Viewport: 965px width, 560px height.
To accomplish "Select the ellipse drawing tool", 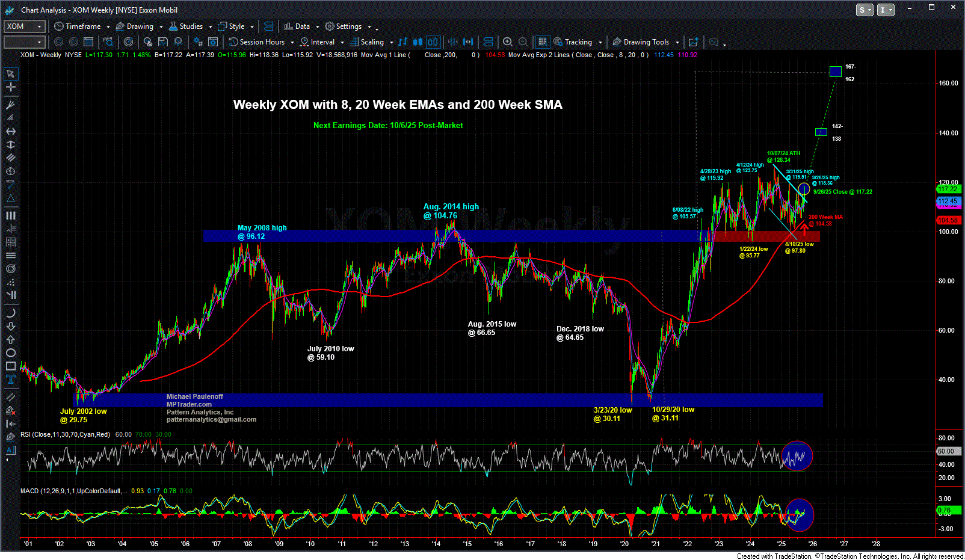I will [x=11, y=353].
